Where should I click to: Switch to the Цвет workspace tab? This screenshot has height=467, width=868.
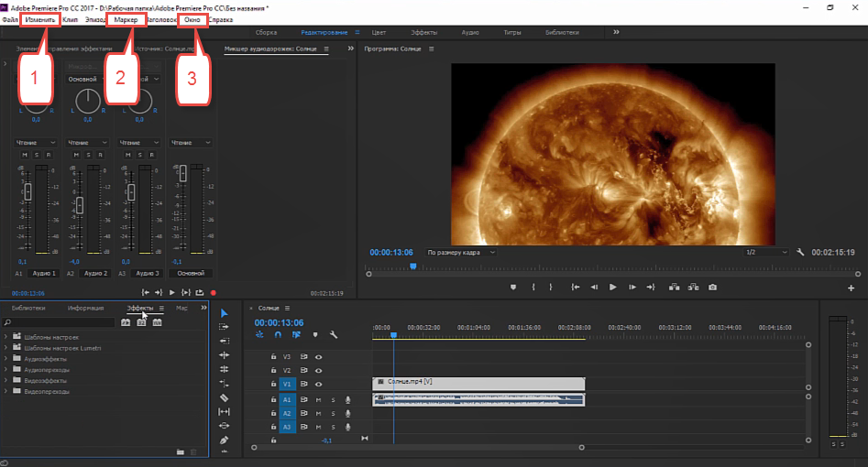tap(379, 32)
